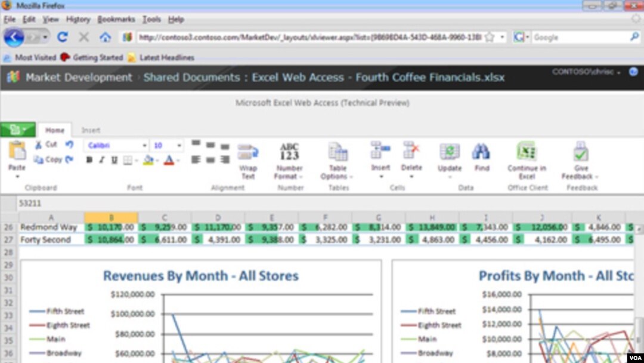Open the Edit menu

tap(29, 19)
